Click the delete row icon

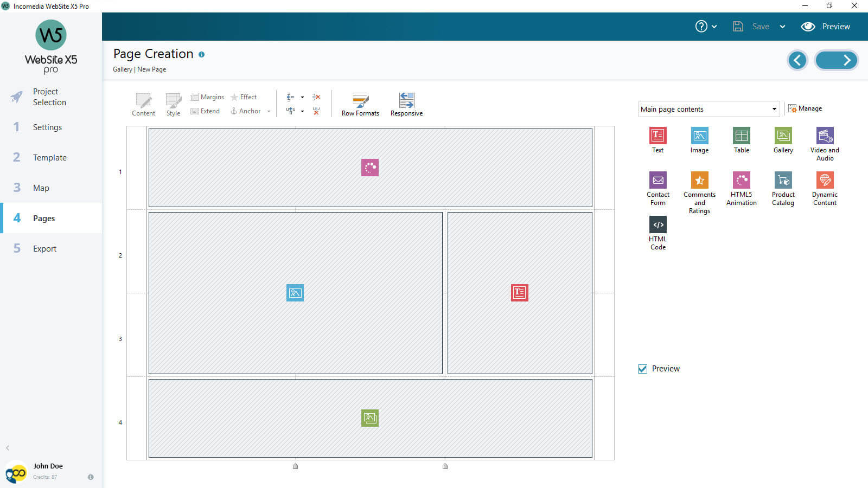(x=316, y=97)
